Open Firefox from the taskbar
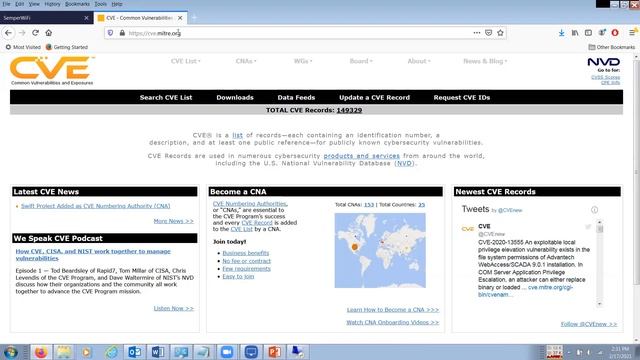Screen dimensions: 640x360 tap(41, 352)
